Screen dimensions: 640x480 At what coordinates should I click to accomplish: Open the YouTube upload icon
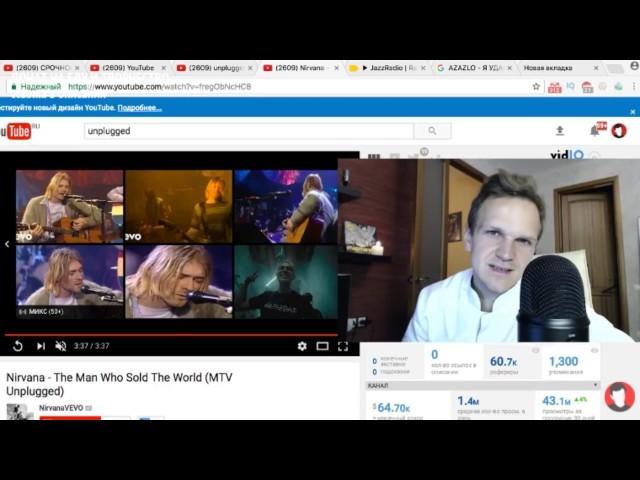click(x=560, y=131)
